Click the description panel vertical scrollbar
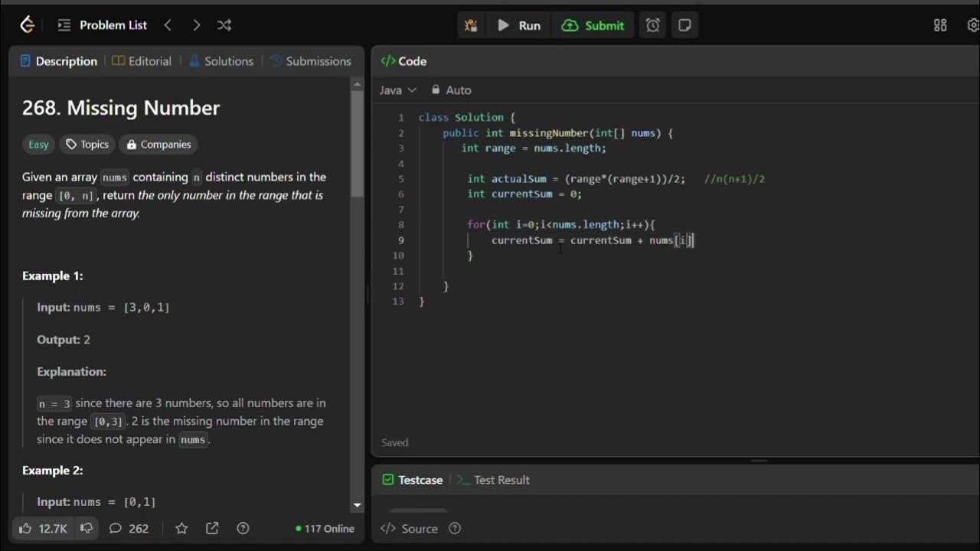This screenshot has width=980, height=551. point(357,145)
